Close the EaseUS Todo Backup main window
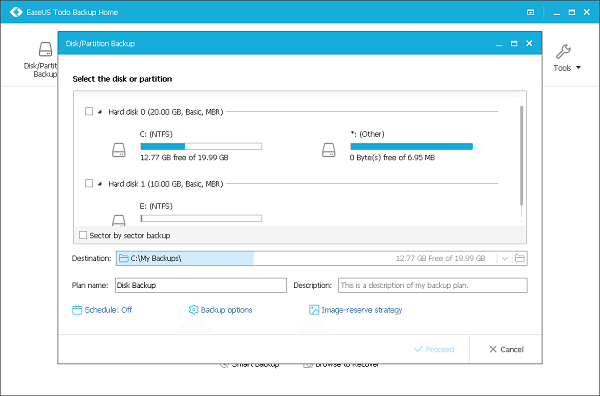The height and width of the screenshot is (396, 600). 587,12
